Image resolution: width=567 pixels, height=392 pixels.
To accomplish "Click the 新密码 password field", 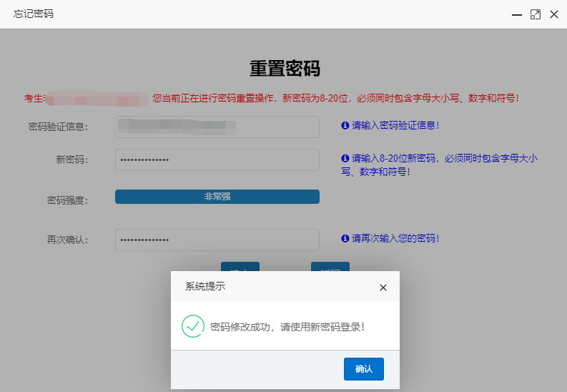I will pyautogui.click(x=217, y=160).
